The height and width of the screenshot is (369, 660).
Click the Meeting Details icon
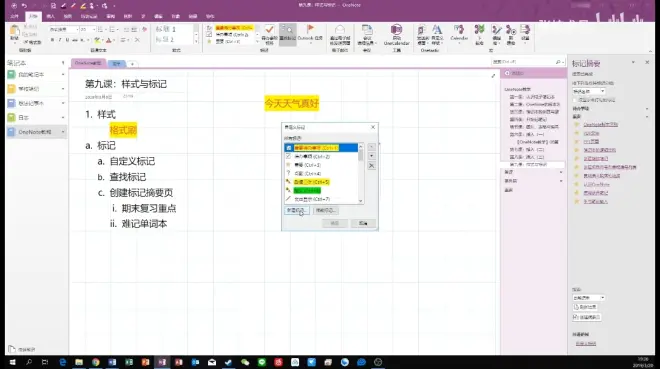(x=367, y=35)
